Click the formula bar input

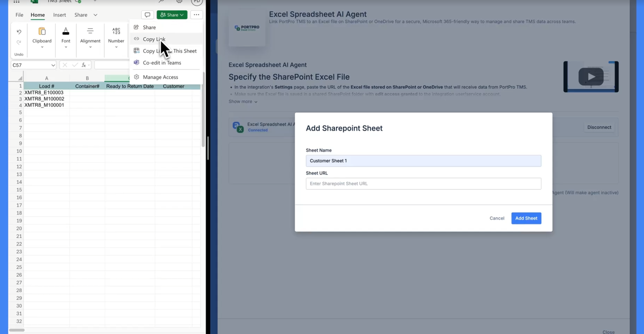[x=112, y=65]
